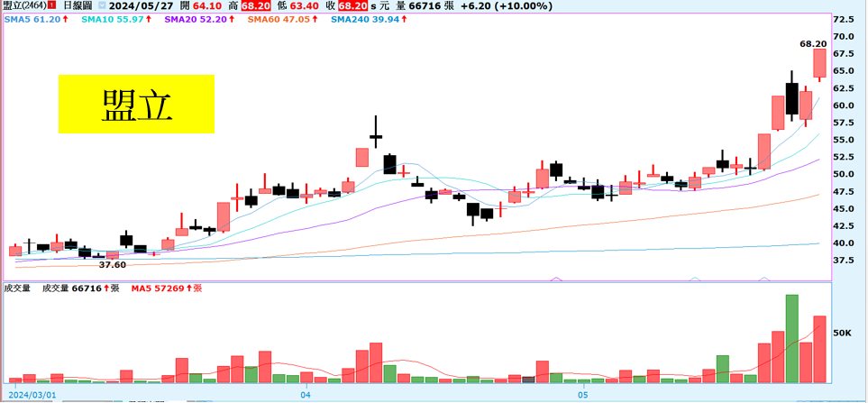Open the 成交量 indicator selector

click(18, 289)
